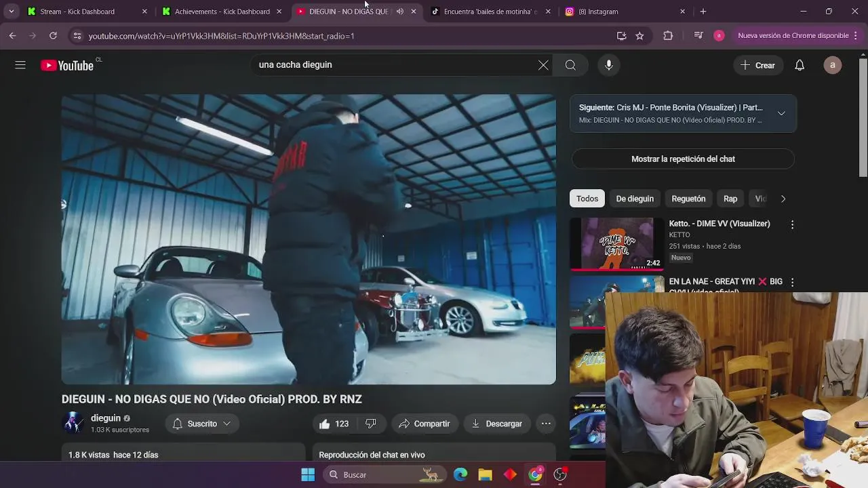Select the De dieguin filter chip
This screenshot has width=868, height=488.
635,199
